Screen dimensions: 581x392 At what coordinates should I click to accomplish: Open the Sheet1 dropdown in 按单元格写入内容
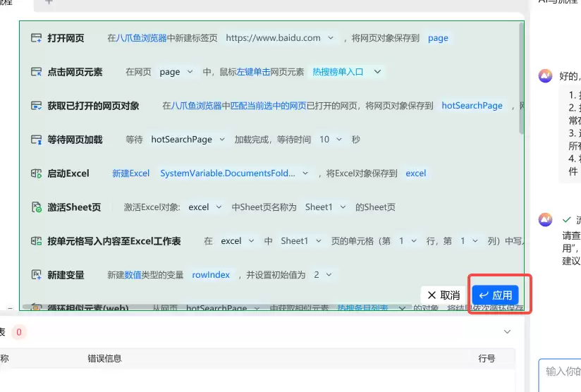tap(318, 241)
